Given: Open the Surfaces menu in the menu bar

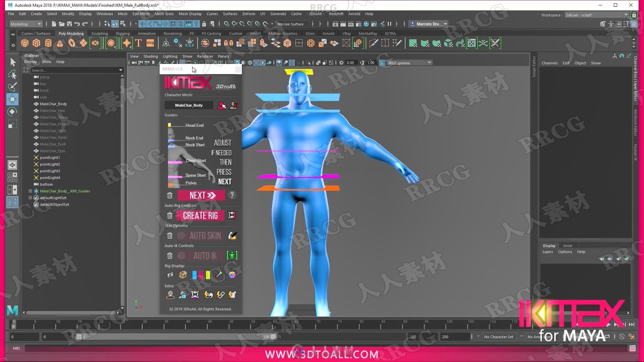Looking at the screenshot, I should [230, 14].
